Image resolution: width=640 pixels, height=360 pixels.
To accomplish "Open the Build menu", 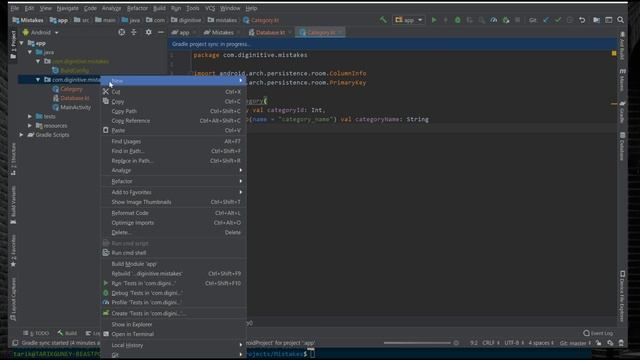I will coord(159,8).
